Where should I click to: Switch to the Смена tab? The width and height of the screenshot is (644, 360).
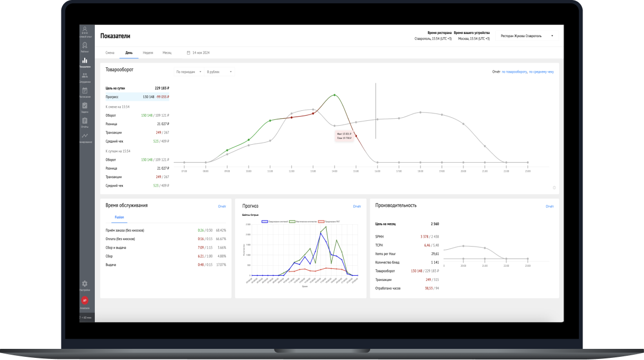(110, 53)
